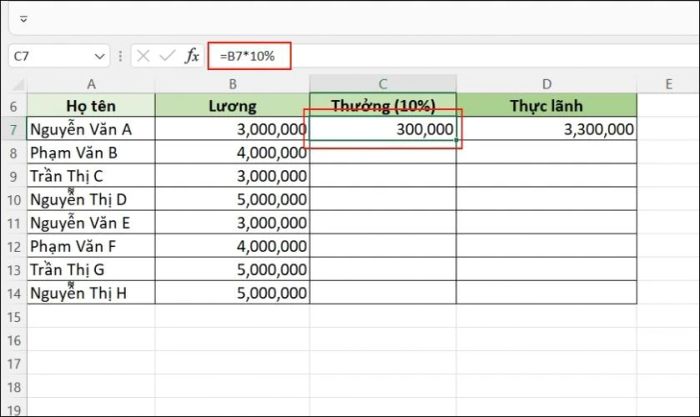
Task: Select cell 'Trần Thị G'
Action: point(91,269)
